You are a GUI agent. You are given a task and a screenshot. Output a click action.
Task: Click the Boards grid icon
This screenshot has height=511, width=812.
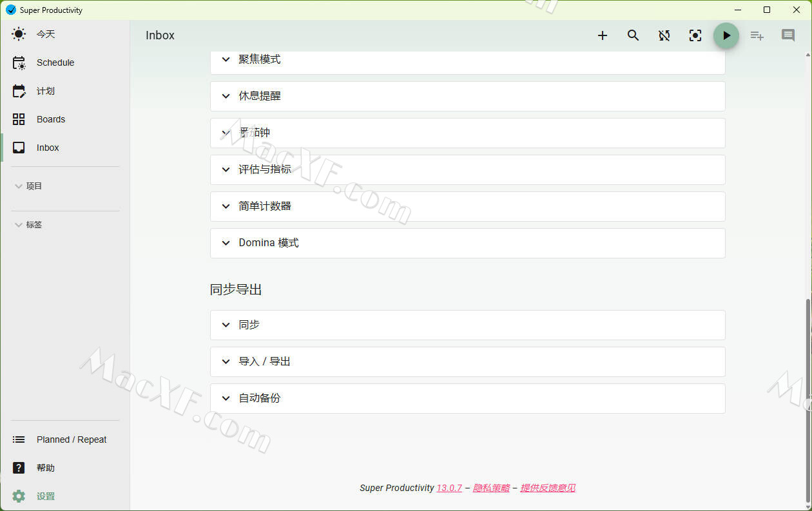click(19, 119)
